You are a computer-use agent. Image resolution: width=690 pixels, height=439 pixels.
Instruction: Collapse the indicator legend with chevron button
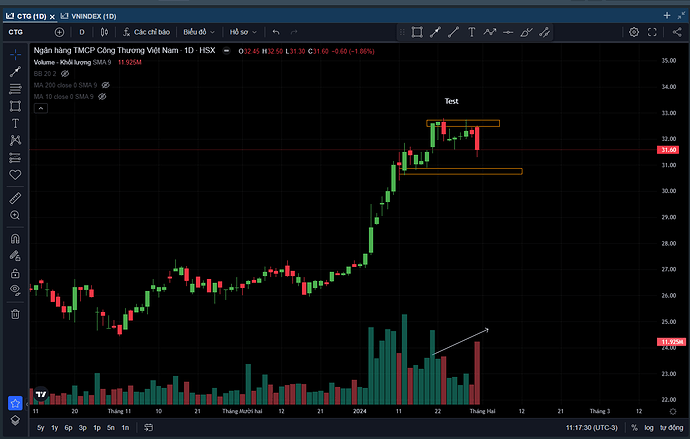click(40, 108)
